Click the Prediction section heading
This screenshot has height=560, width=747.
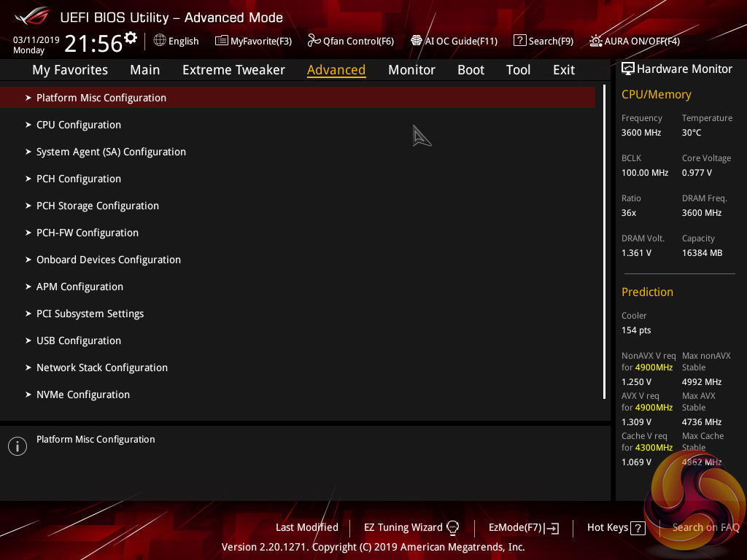[x=647, y=292]
